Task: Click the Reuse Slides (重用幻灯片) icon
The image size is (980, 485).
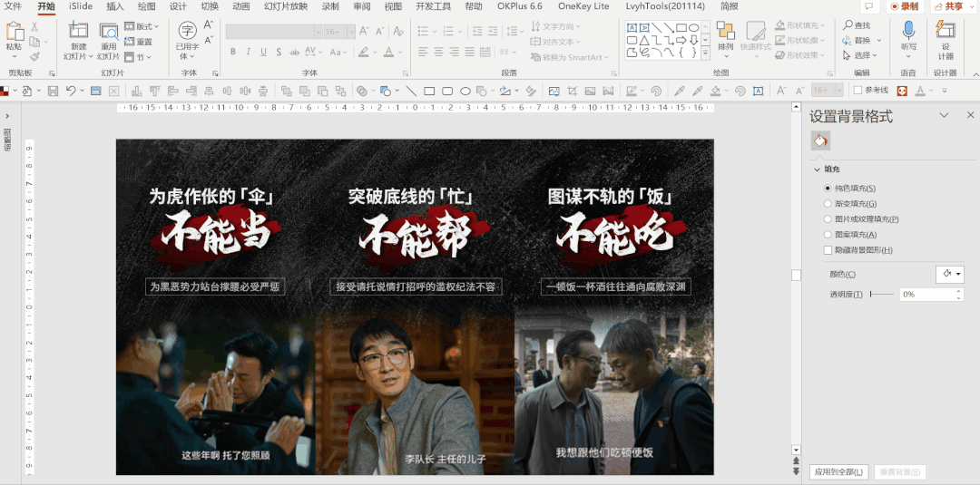Action: coord(109,32)
